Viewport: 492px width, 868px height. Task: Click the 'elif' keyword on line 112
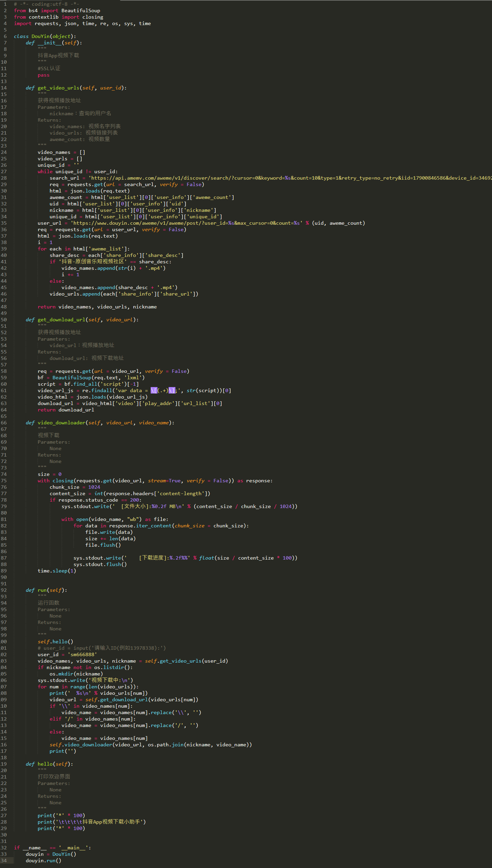[x=56, y=719]
